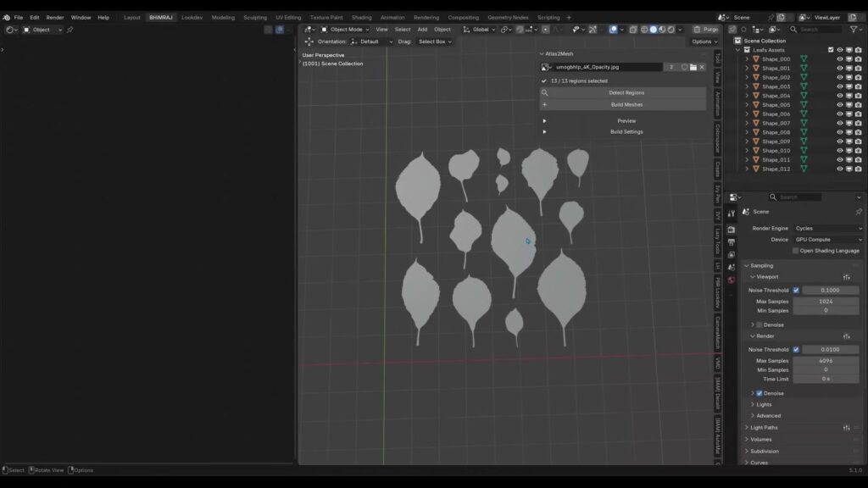Open the folder icon beside umogbhtp_4K_Opacity.jpg
The image size is (868, 488).
[693, 67]
